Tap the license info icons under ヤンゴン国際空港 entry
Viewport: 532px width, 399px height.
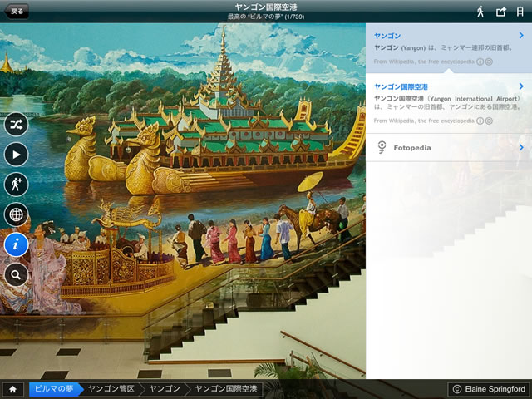[x=484, y=121]
